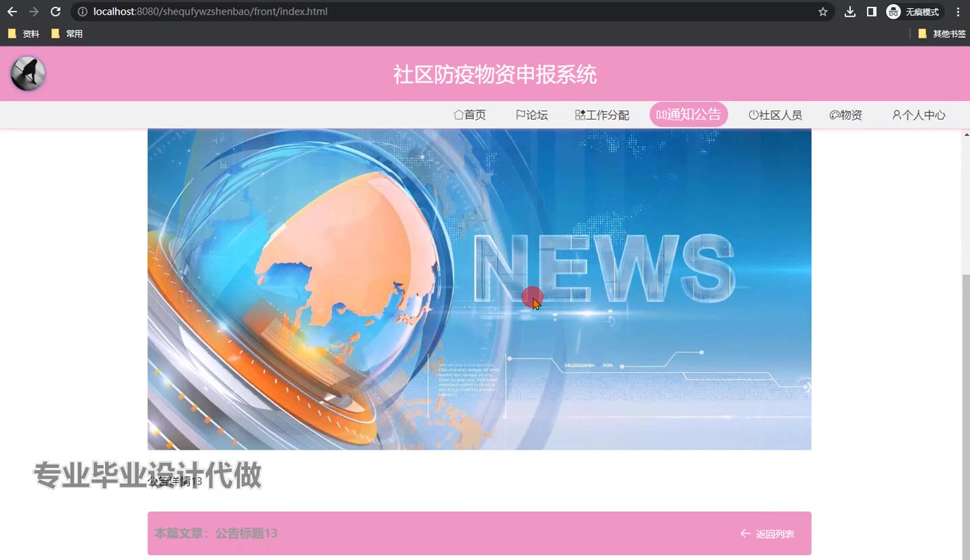Open the 社区人员 menu item
The height and width of the screenshot is (560, 970).
775,115
